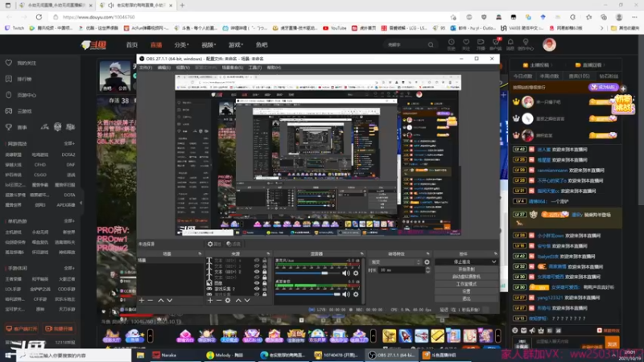Open Douyu 游戏 dropdown in navigation

click(236, 45)
